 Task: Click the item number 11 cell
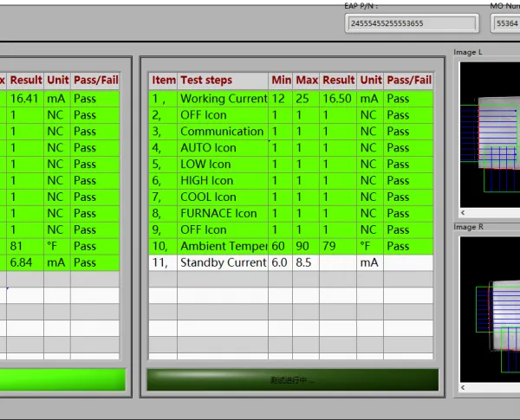click(163, 262)
